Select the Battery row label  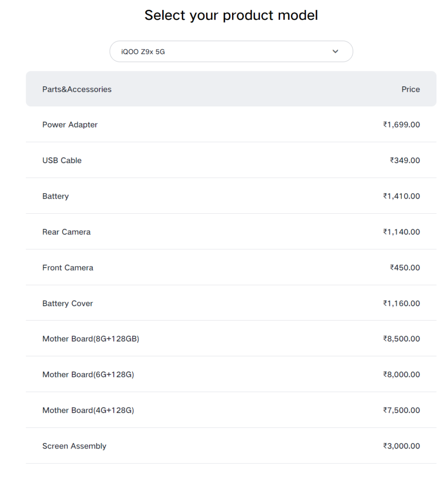55,196
